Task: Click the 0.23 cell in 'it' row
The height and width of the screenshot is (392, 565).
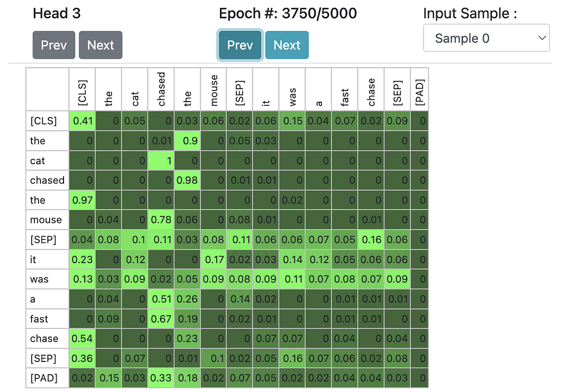Action: coord(82,259)
